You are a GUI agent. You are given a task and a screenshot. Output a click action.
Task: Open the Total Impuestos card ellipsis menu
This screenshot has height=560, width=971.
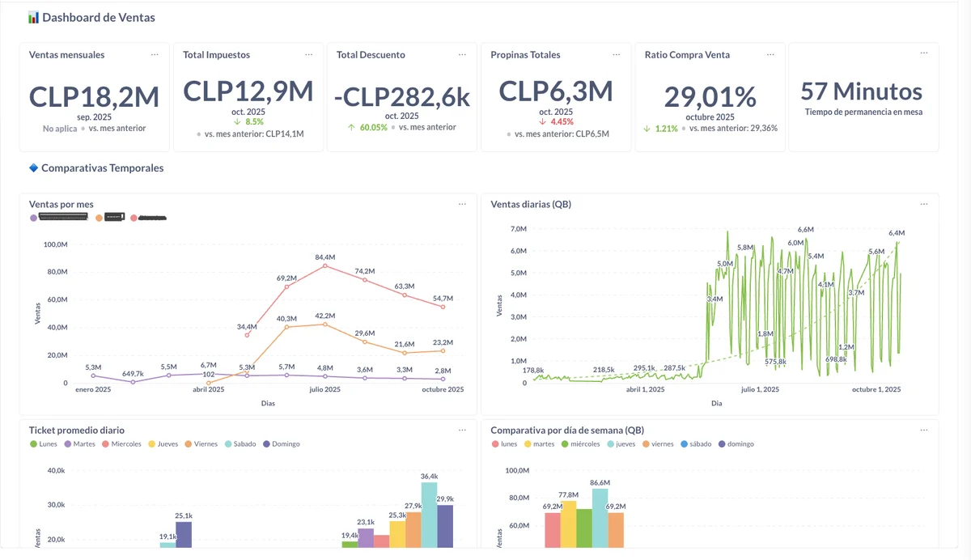pos(308,54)
